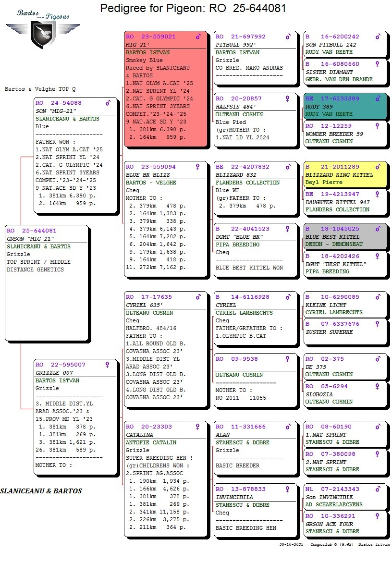Select the red MIG 21' pedigree box
Screen dimensions: 392x563
166,89
